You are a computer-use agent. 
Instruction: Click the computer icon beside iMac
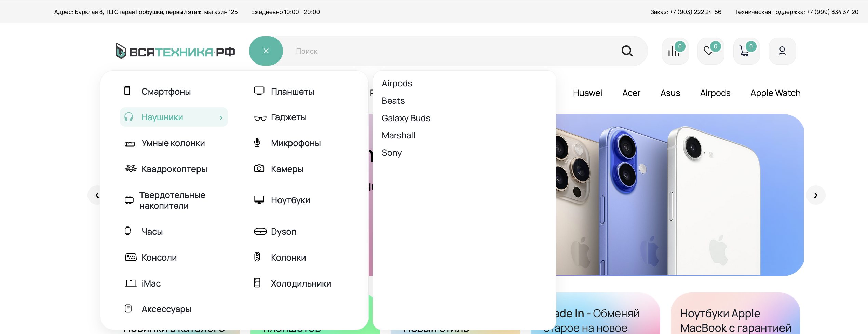(x=131, y=283)
